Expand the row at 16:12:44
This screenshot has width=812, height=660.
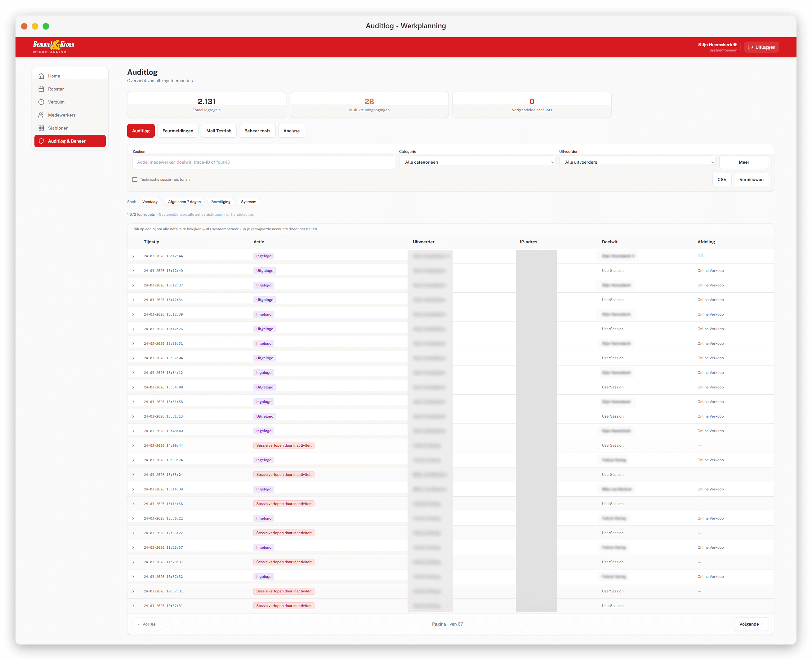click(133, 256)
